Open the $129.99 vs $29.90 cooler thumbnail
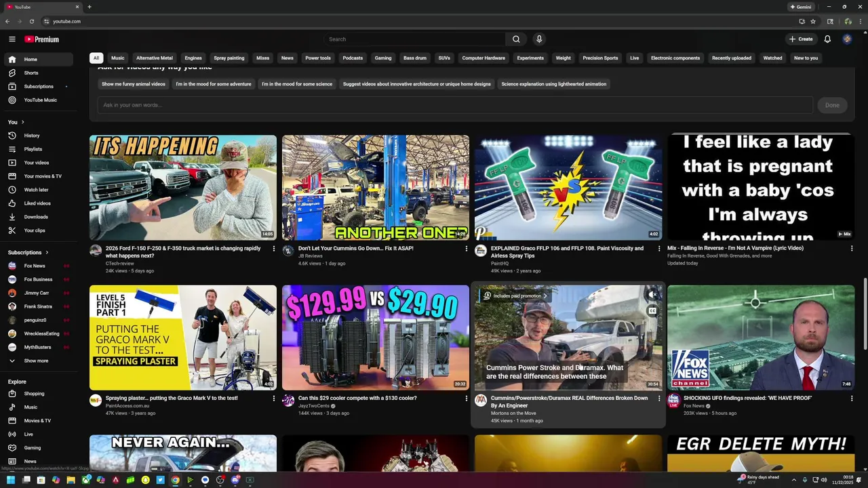Image resolution: width=868 pixels, height=488 pixels. coord(376,338)
